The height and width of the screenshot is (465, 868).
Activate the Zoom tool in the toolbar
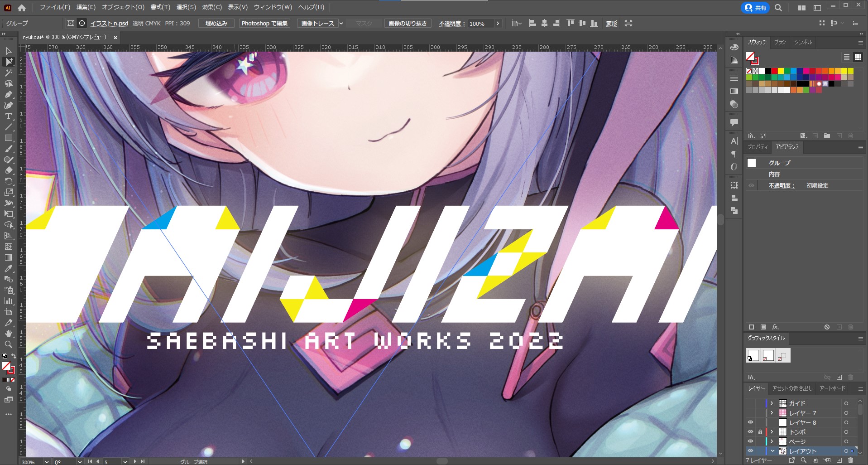(x=8, y=344)
